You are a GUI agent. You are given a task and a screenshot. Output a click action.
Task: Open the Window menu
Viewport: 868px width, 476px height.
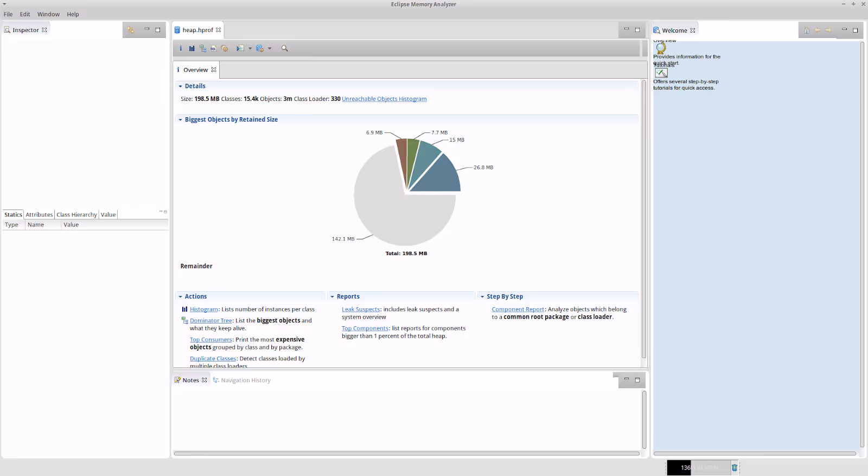pyautogui.click(x=48, y=14)
